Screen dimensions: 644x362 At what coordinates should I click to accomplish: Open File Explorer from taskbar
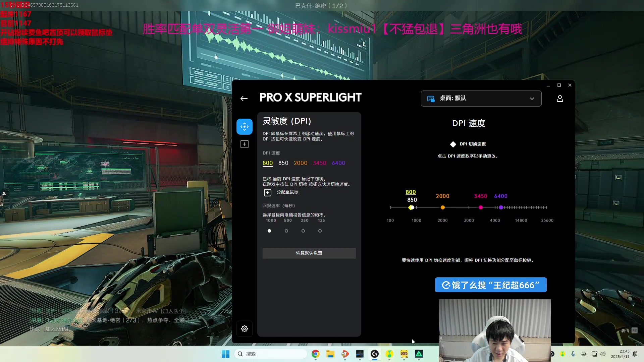coord(330,354)
